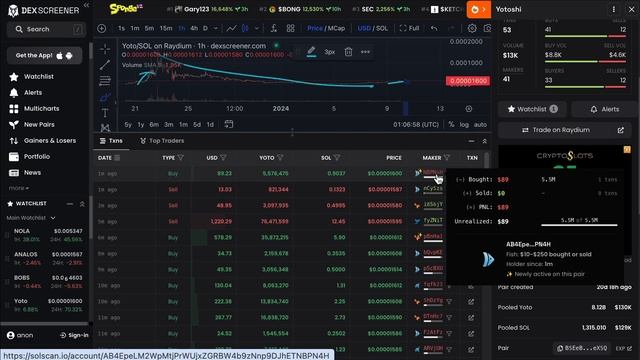The image size is (640, 360).
Task: Open the chart in Full screen
Action: click(409, 29)
